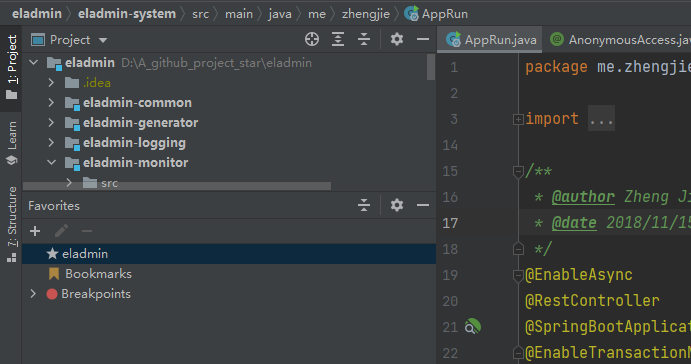The width and height of the screenshot is (691, 364).
Task: Click eladmin-common module folder icon
Action: (72, 103)
